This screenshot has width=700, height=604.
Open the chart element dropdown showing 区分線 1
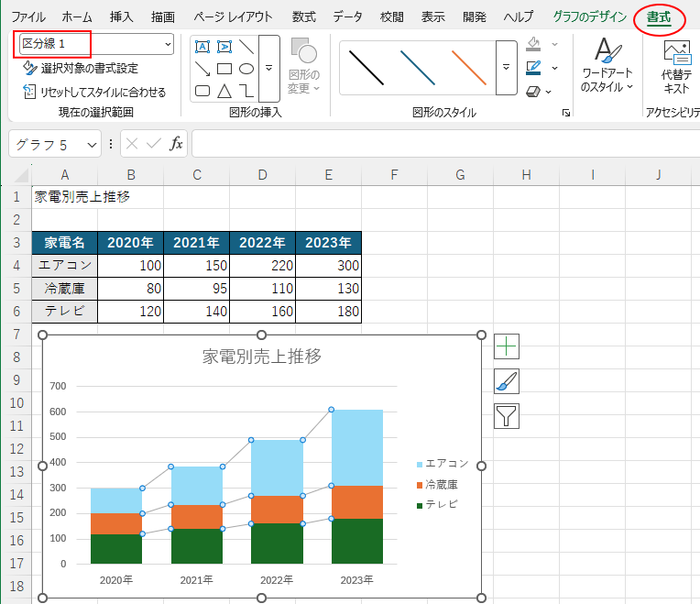tap(96, 44)
